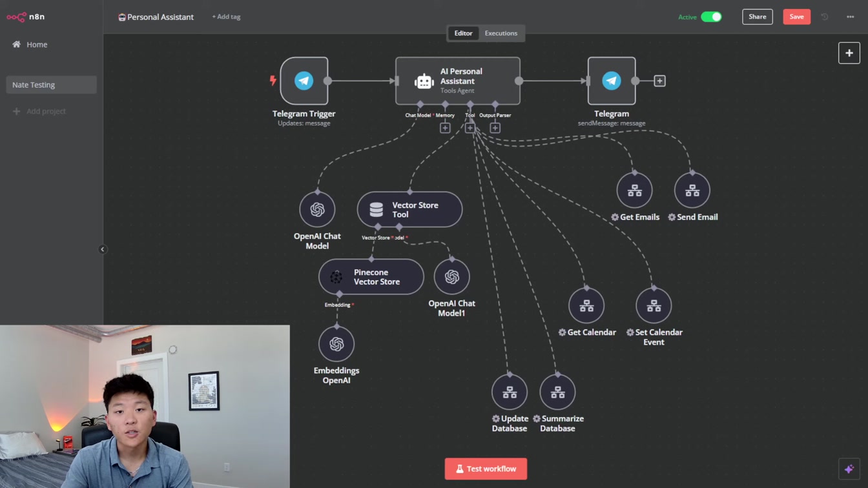Open the Nate Testing project
This screenshot has height=488, width=868.
tap(51, 85)
